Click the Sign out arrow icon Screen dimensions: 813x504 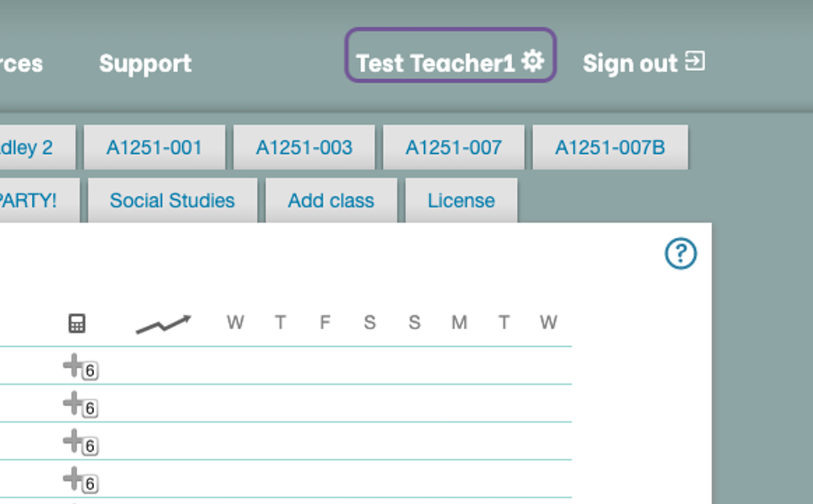pos(694,62)
